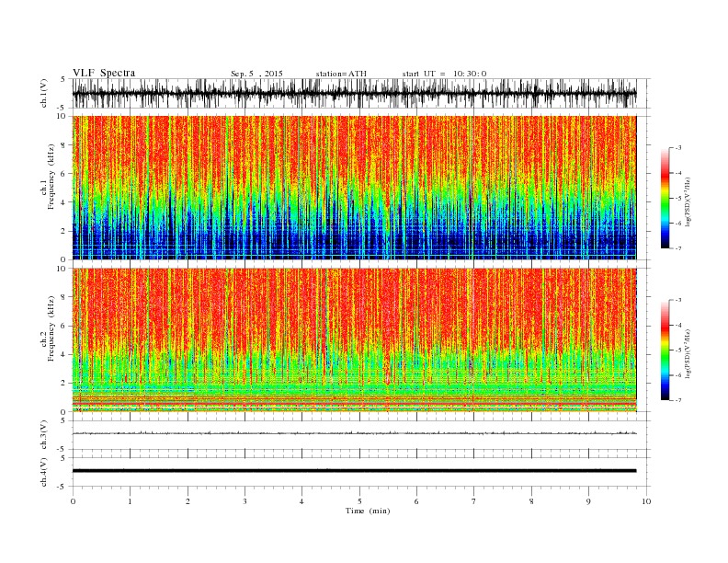Click the "ch.3(V)" axis label
728x563 pixels.
[x=44, y=435]
